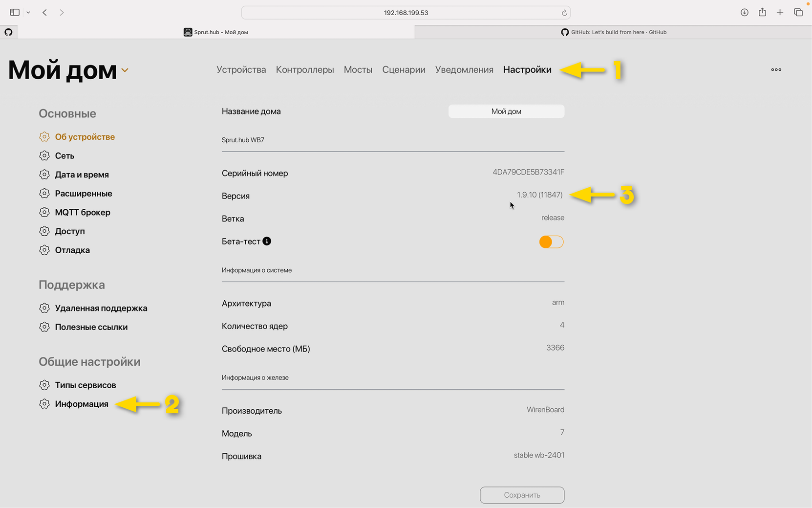The image size is (812, 508).
Task: Click the Safari downloads icon
Action: (x=744, y=13)
